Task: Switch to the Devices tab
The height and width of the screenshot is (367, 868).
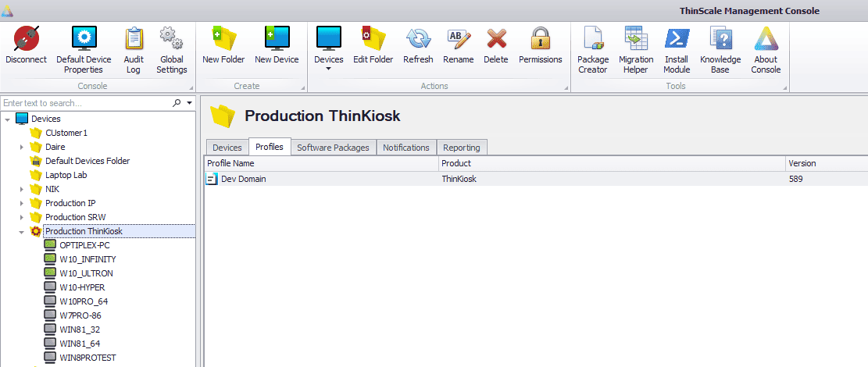Action: [x=227, y=148]
